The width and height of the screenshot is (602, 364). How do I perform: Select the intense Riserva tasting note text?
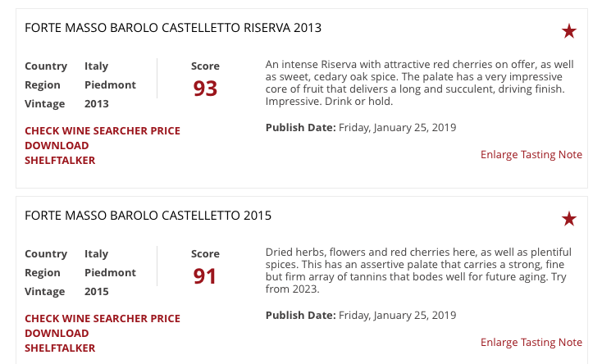coord(419,83)
